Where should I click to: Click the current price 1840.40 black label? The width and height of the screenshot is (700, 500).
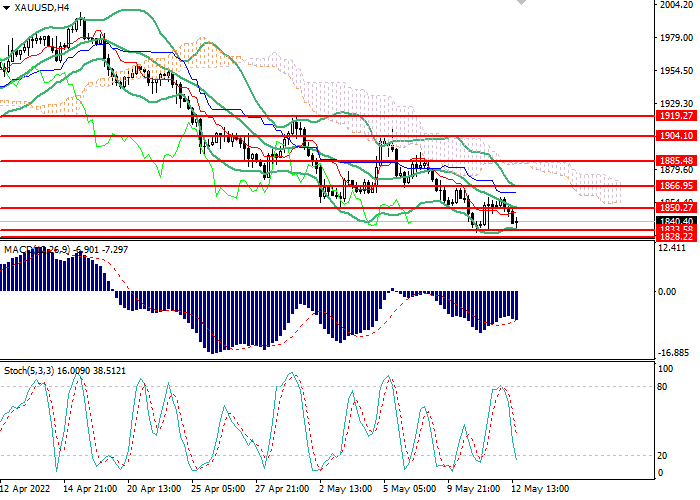[676, 221]
